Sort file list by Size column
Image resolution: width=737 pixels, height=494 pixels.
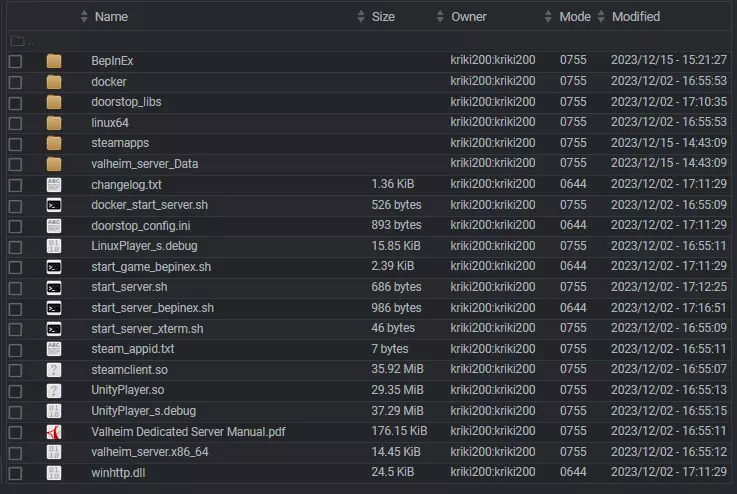click(x=383, y=17)
